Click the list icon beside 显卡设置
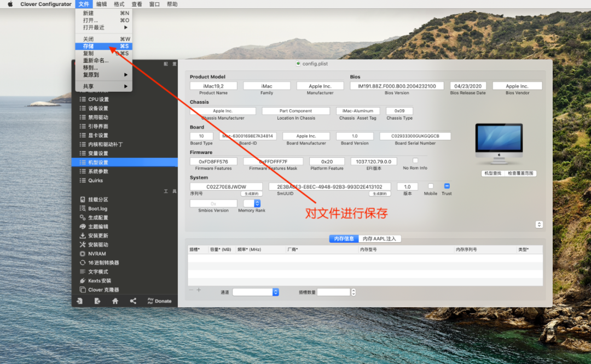The image size is (591, 364). [83, 136]
